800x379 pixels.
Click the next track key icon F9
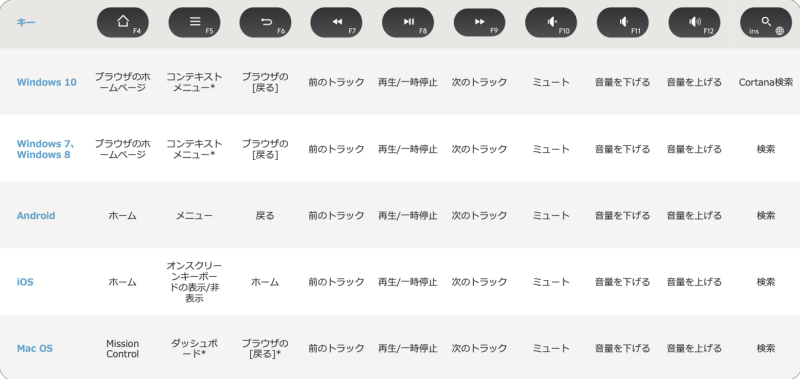[x=479, y=22]
